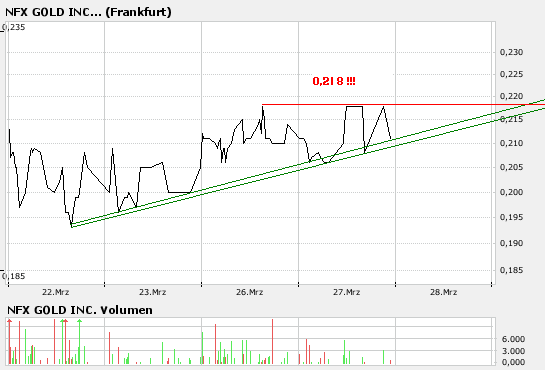
Task: Select the 26.Mrz date label
Action: click(x=250, y=292)
